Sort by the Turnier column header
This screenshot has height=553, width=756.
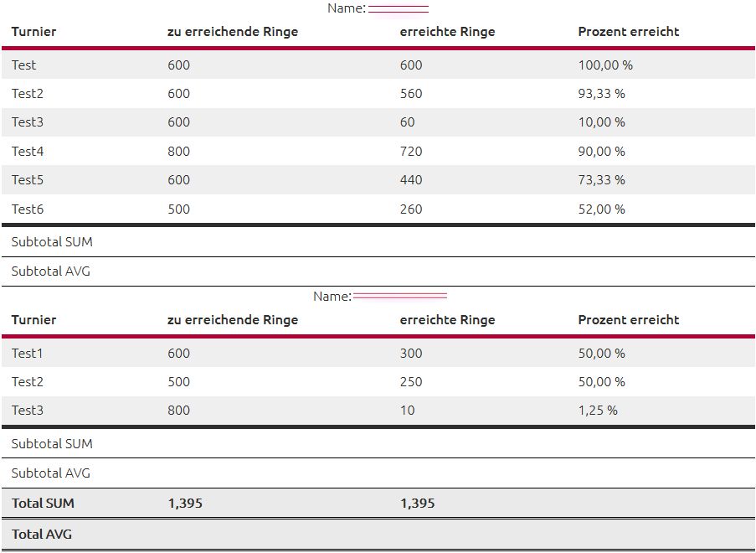click(33, 31)
